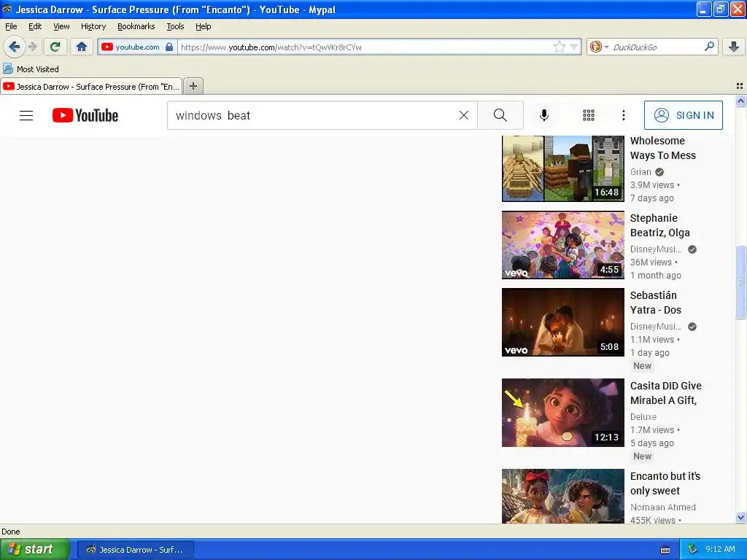Click the lock icon in the address bar
This screenshot has width=747, height=560.
(169, 47)
